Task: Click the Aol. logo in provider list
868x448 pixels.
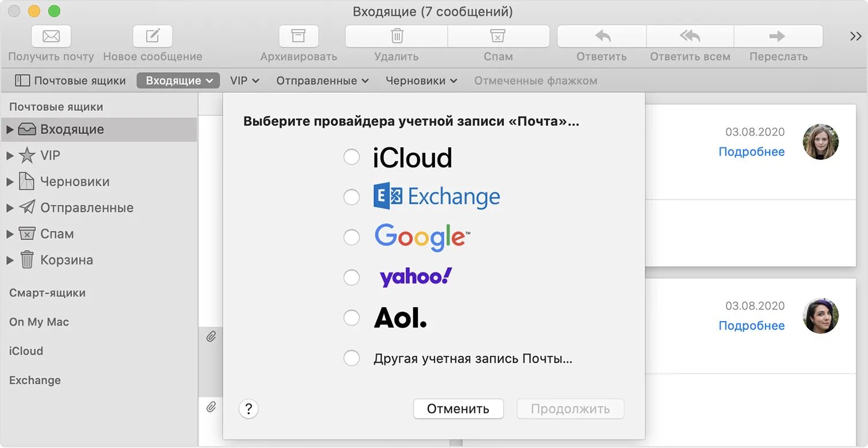Action: click(401, 318)
